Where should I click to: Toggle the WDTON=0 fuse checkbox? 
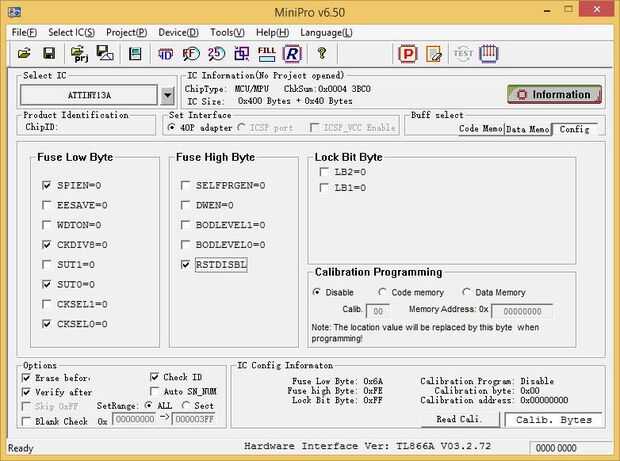(47, 225)
